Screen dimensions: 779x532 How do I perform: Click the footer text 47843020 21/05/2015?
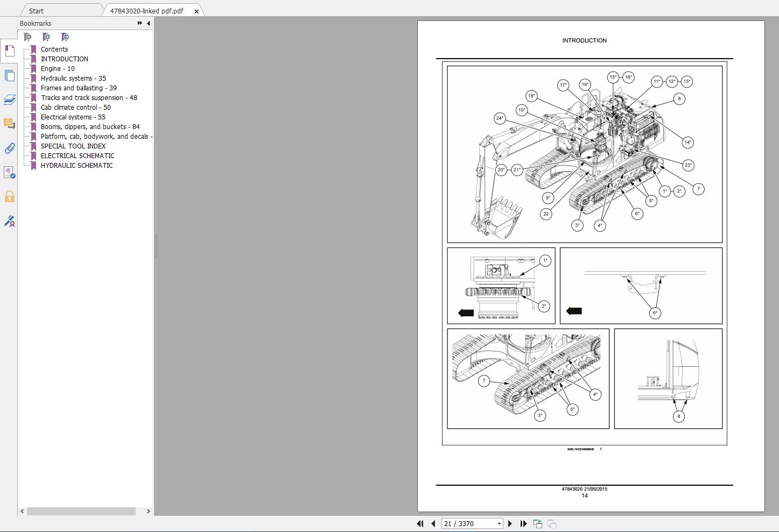point(584,489)
